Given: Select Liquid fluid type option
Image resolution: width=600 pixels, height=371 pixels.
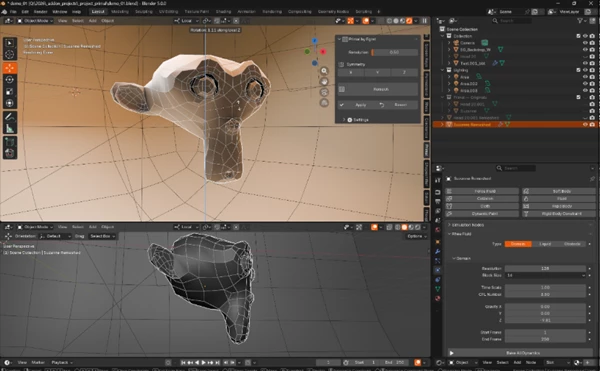Looking at the screenshot, I should coord(545,244).
